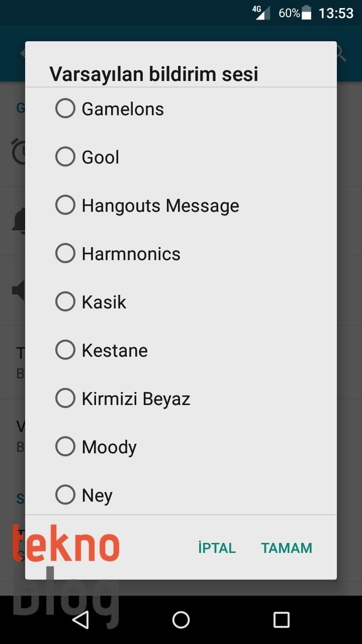Open recent apps with square icon
Image resolution: width=362 pixels, height=644 pixels.
pos(281,620)
